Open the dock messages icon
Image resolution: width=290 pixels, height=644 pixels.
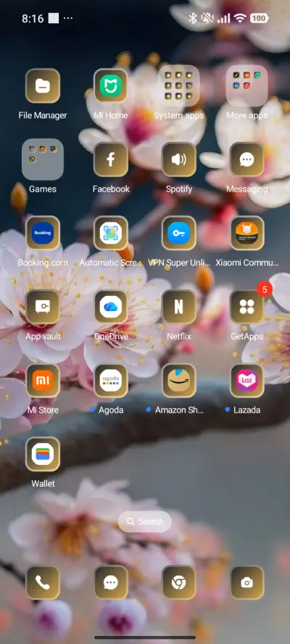(110, 582)
